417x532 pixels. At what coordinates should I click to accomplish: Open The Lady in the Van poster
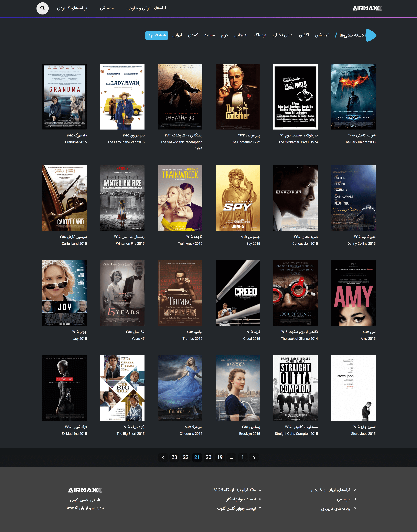click(x=122, y=97)
